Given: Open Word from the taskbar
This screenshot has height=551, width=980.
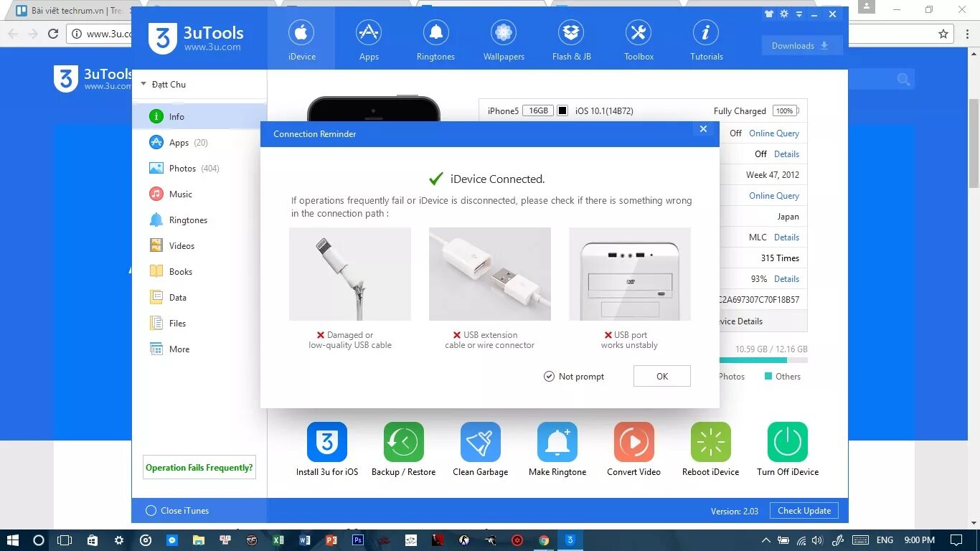Looking at the screenshot, I should pyautogui.click(x=305, y=540).
